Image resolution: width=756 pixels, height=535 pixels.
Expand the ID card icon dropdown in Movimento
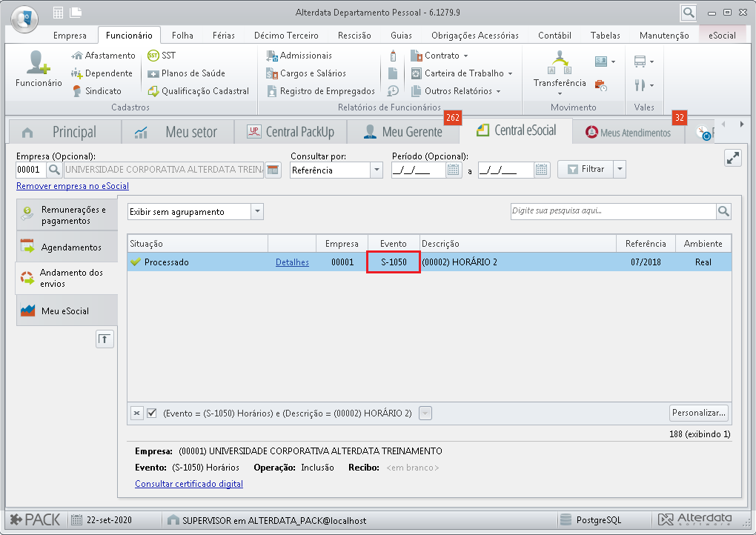613,62
